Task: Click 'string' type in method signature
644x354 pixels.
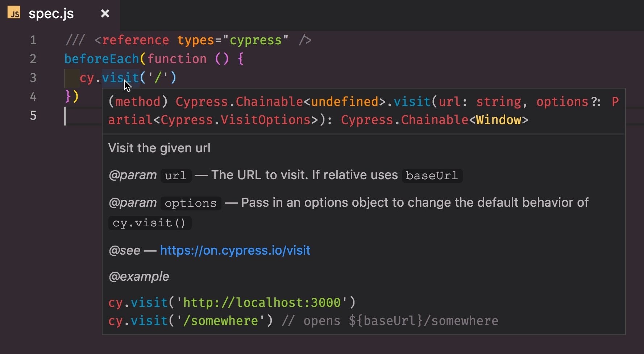Action: [x=498, y=102]
